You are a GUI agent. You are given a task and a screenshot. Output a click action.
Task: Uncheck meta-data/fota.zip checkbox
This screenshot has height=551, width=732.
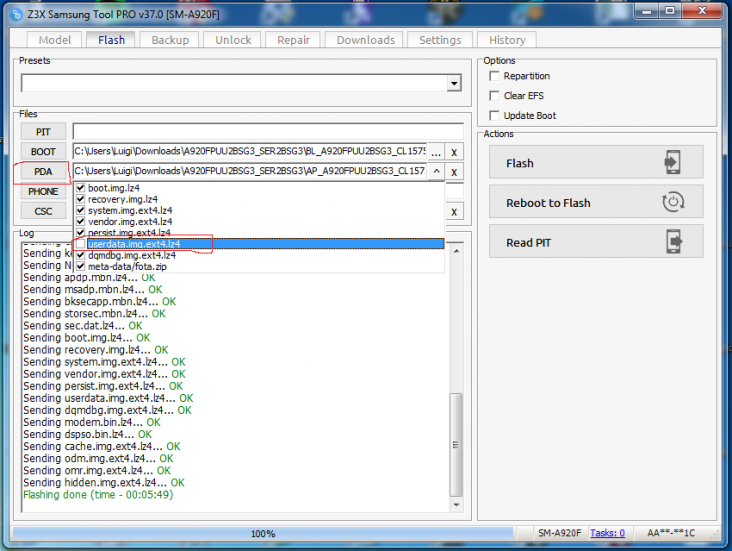tap(81, 266)
